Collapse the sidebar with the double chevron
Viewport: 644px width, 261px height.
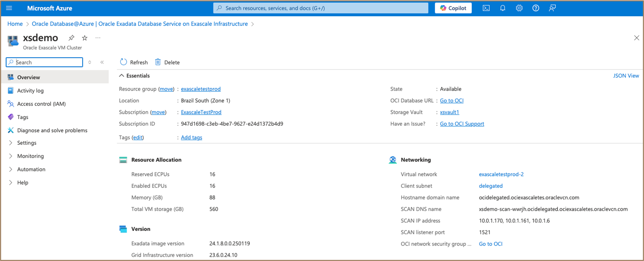[102, 62]
